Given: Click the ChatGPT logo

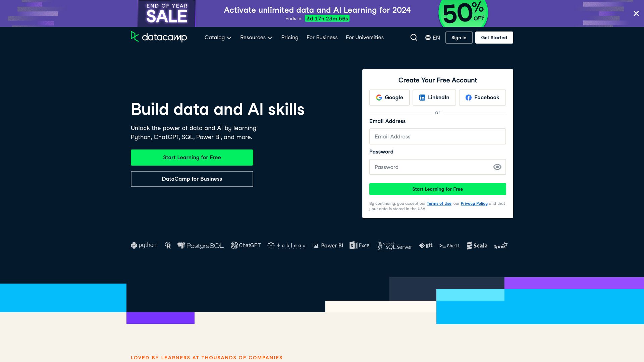Looking at the screenshot, I should tap(246, 245).
